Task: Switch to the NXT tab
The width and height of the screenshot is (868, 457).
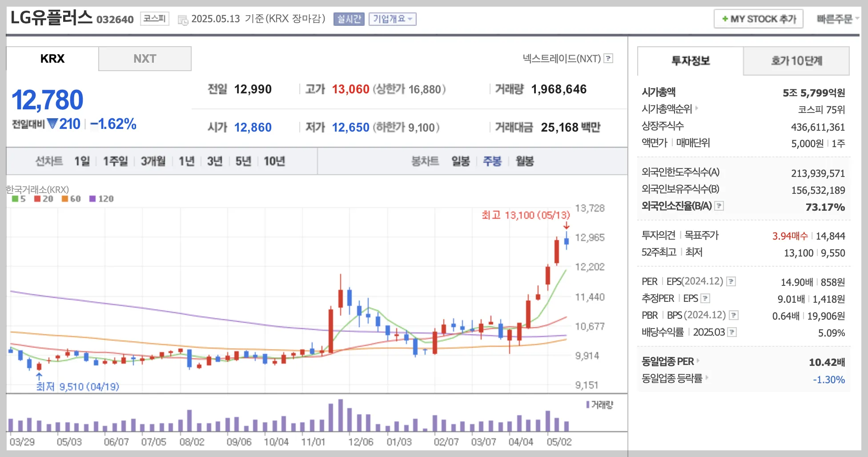Action: tap(145, 59)
